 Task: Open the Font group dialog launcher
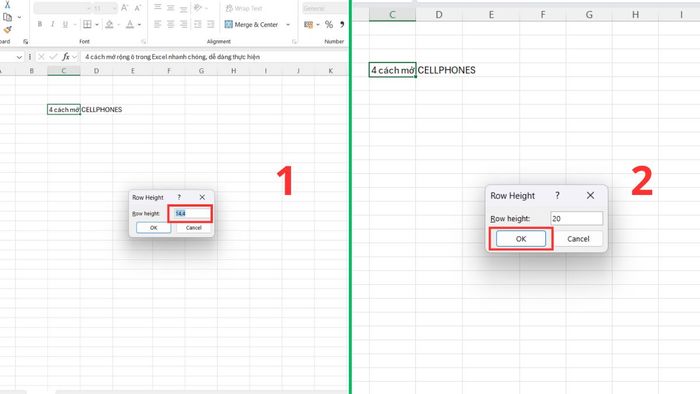[x=144, y=41]
